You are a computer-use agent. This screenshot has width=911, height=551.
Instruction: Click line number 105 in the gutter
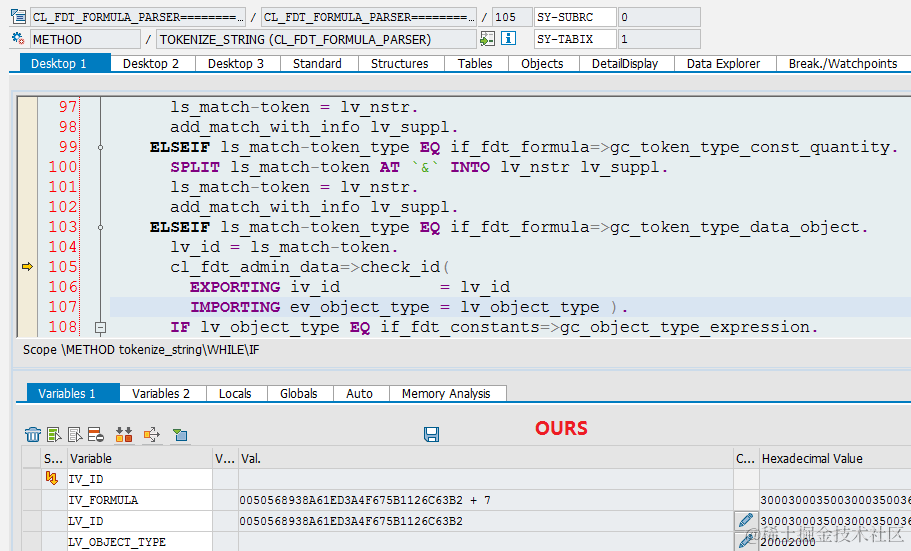coord(63,267)
